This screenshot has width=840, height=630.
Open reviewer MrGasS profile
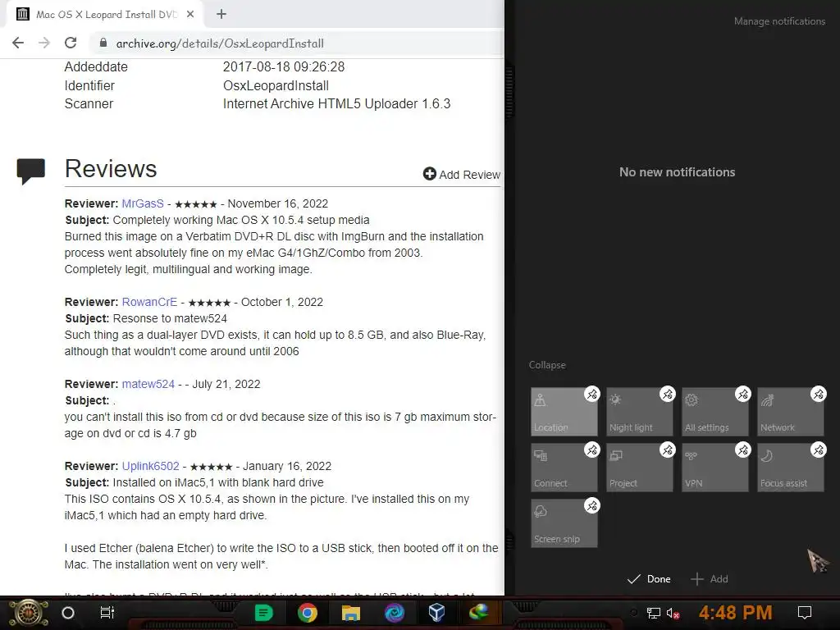143,203
